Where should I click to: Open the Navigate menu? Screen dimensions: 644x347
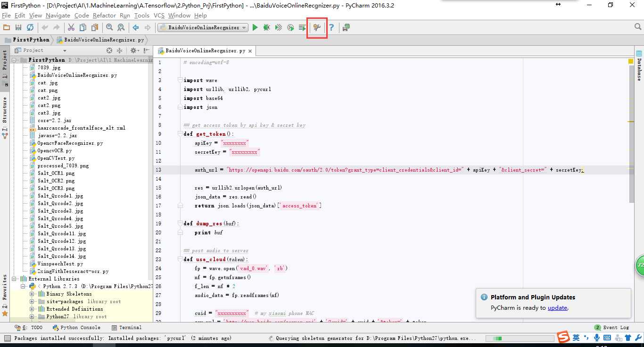58,16
